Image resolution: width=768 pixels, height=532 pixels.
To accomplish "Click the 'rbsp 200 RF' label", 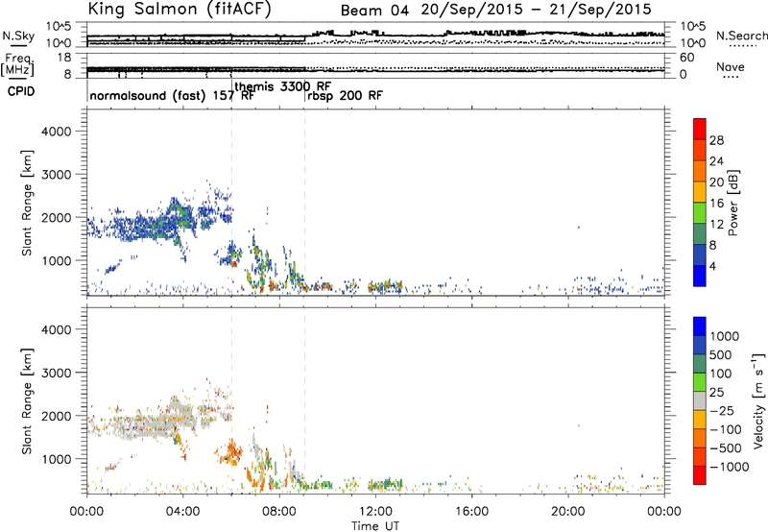I will (x=345, y=95).
